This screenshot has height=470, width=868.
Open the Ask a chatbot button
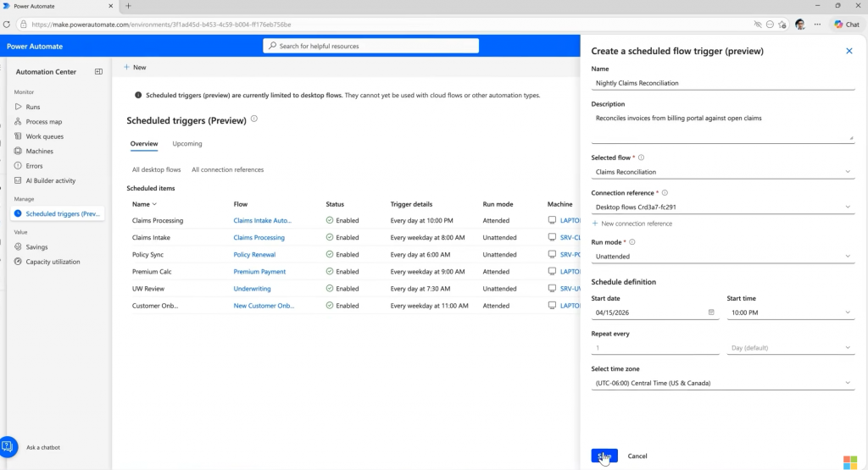click(x=8, y=447)
